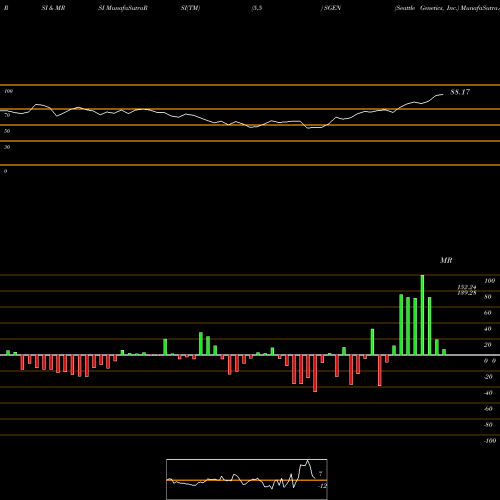Click the MR axis label 80
500x500 pixels.
(x=488, y=297)
